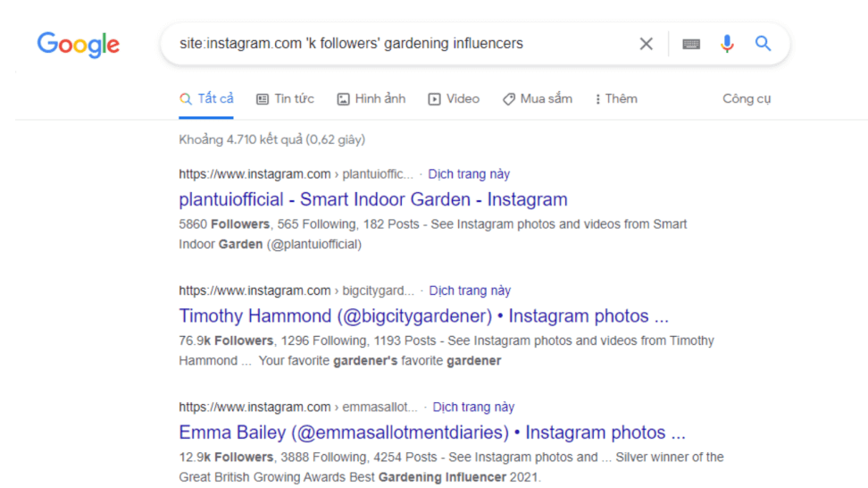Clear the search query with X icon
Viewport: 868px width, 488px height.
pos(646,44)
